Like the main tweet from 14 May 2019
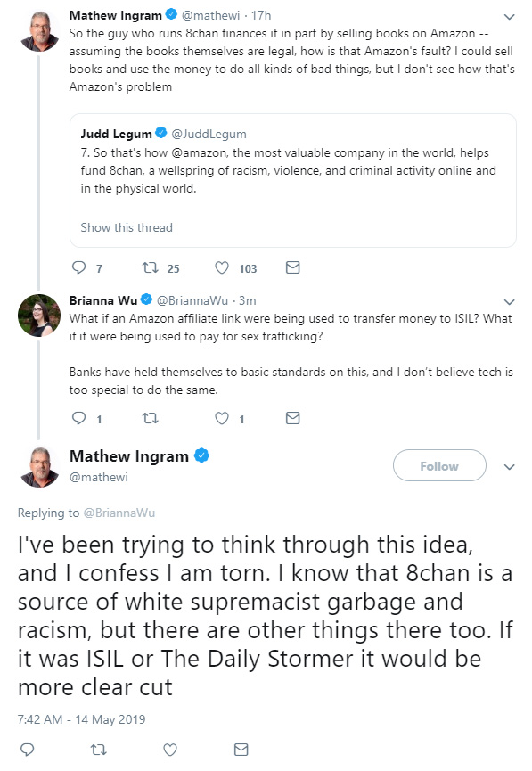This screenshot has height=771, width=532. click(x=170, y=750)
